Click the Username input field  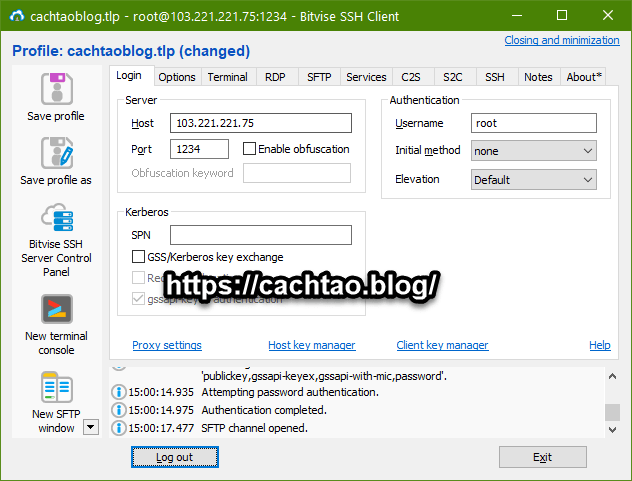(534, 123)
